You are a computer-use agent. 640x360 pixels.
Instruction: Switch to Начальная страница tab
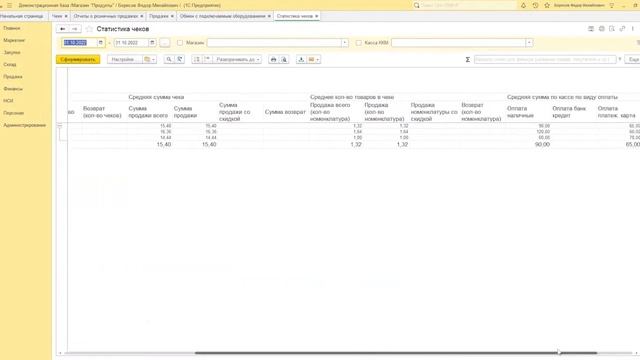point(22,16)
